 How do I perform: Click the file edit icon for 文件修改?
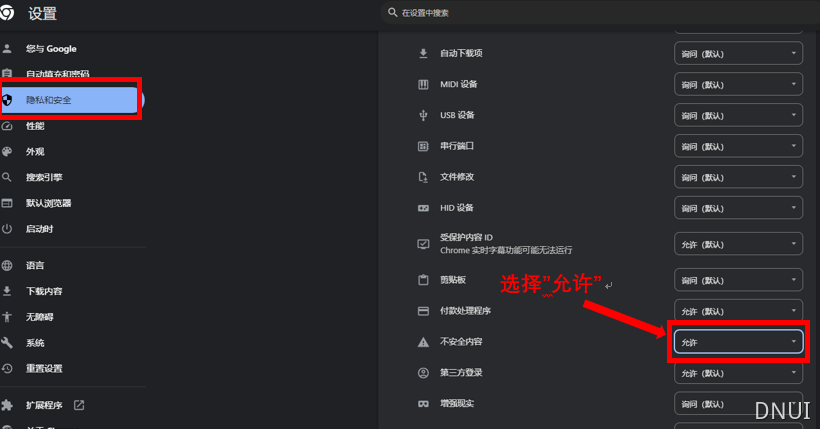423,177
